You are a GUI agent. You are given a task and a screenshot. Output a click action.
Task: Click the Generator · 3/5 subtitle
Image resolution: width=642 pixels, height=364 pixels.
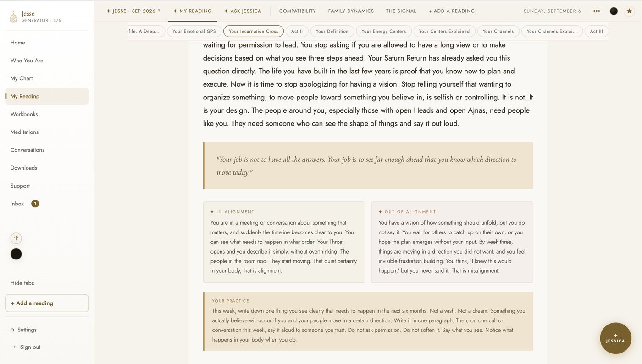(x=41, y=21)
